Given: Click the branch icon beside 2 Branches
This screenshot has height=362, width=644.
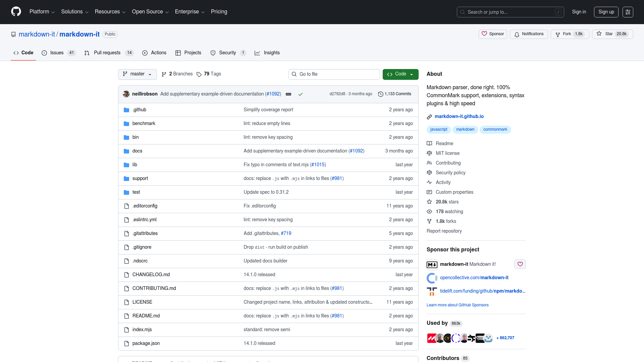Looking at the screenshot, I should pyautogui.click(x=164, y=74).
